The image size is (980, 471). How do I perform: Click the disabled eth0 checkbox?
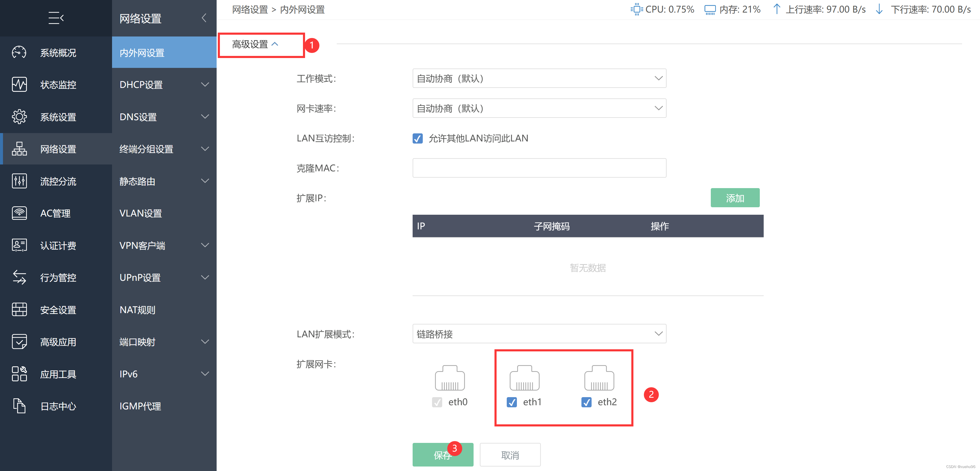click(437, 402)
